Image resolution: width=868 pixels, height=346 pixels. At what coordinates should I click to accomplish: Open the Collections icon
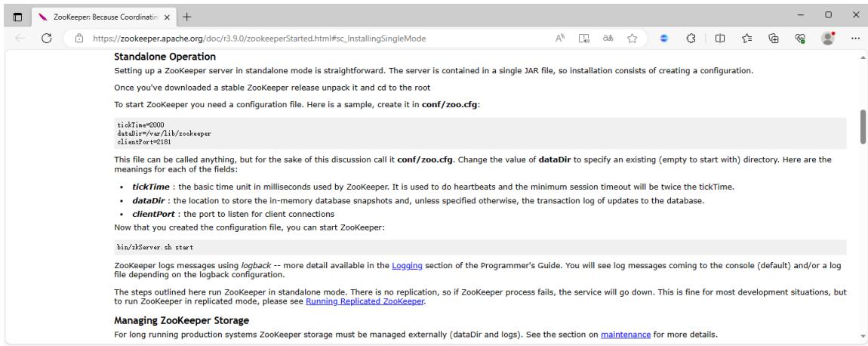[x=774, y=39]
